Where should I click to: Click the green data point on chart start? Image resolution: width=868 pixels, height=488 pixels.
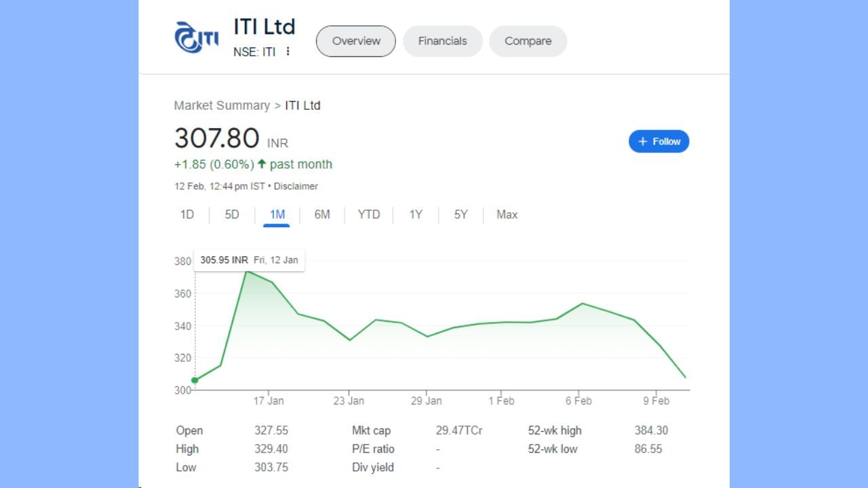[195, 380]
